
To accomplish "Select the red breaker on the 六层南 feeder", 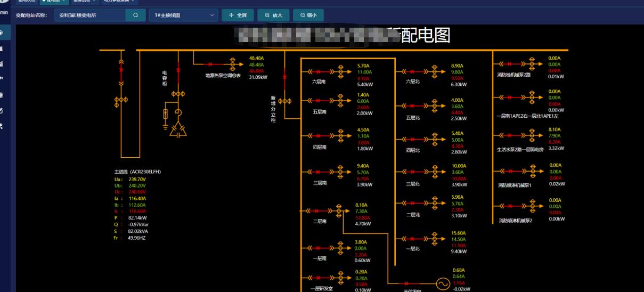I will point(319,71).
